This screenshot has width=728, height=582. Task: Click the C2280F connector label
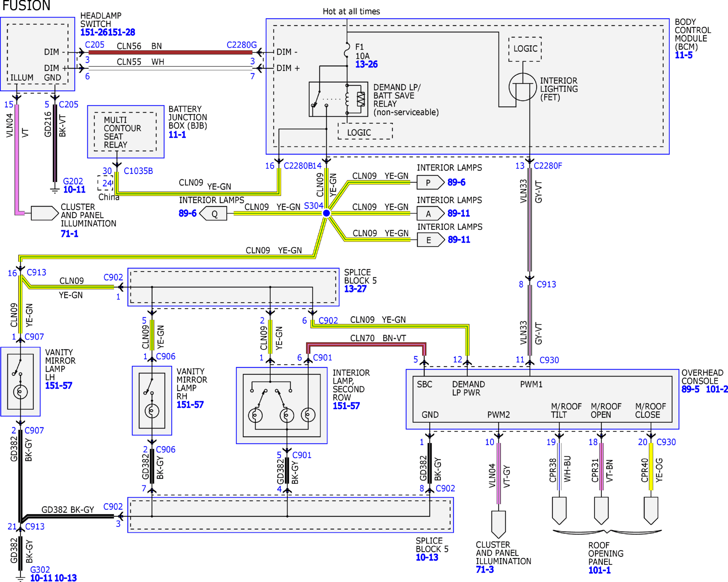(548, 166)
